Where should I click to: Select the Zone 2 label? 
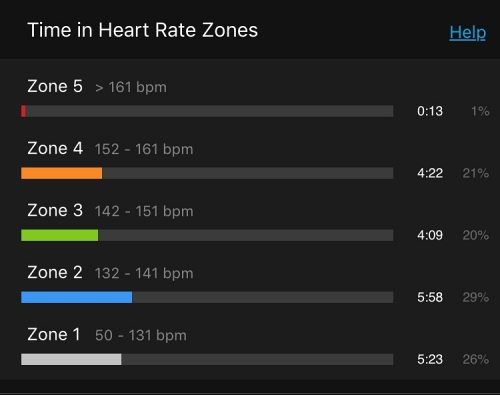click(55, 272)
